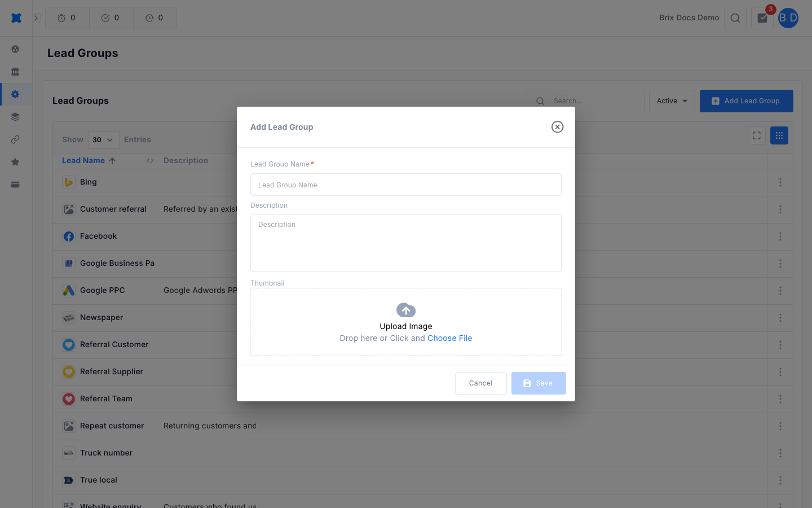Open the layers icon in sidebar
The width and height of the screenshot is (812, 508).
tap(15, 117)
